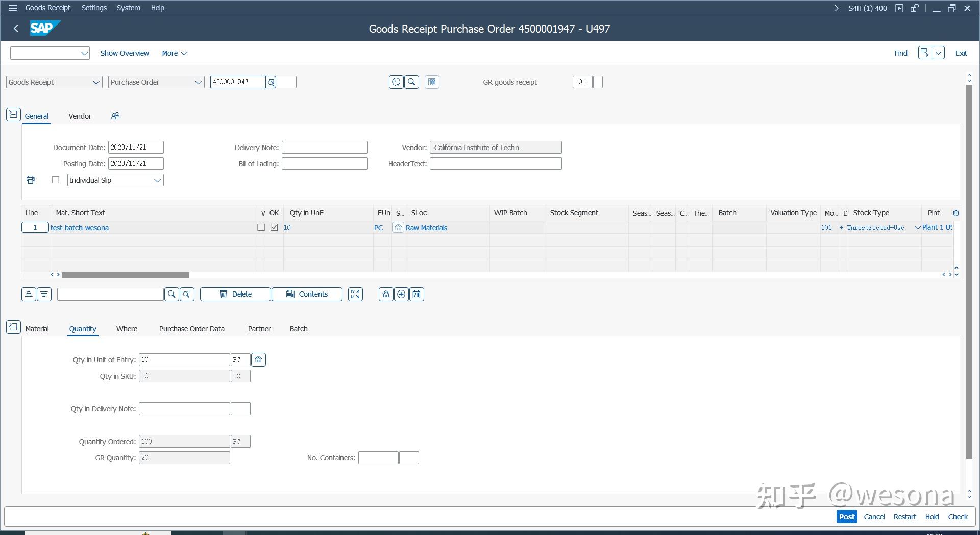Click the Delete item button
The image size is (980, 535).
235,294
